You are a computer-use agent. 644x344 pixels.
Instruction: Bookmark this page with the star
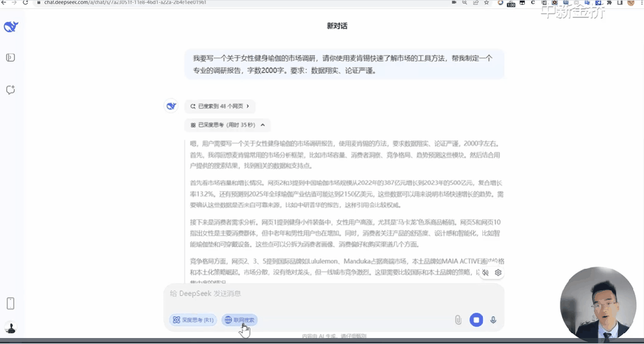(x=486, y=2)
